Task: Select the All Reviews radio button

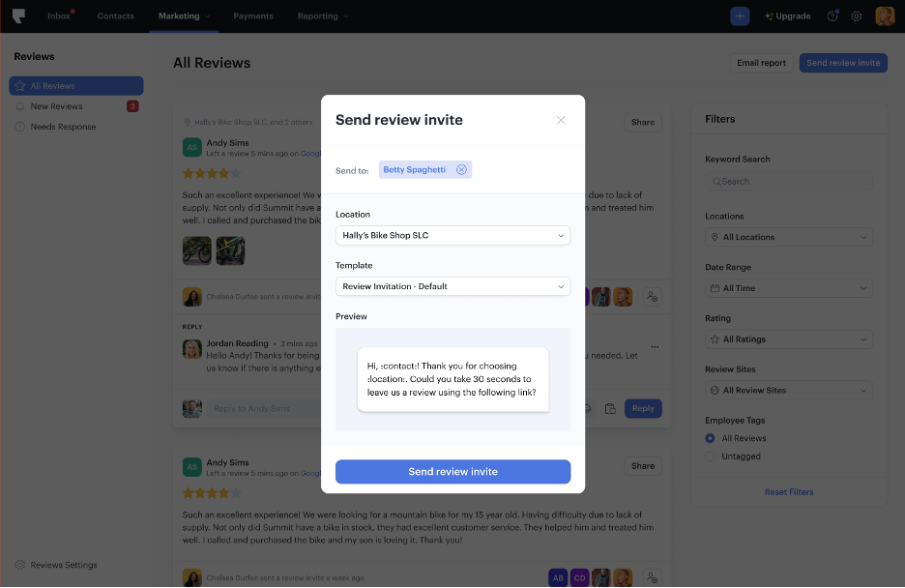Action: [710, 438]
